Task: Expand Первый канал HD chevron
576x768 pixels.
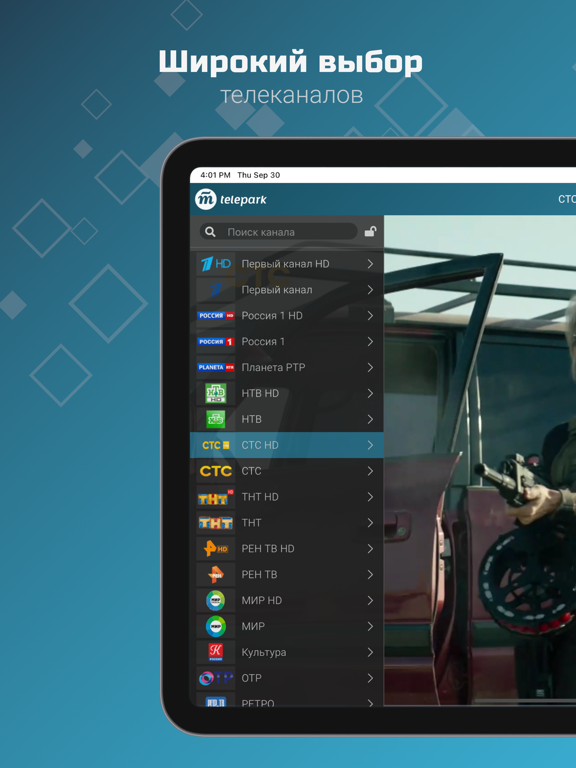Action: [370, 264]
